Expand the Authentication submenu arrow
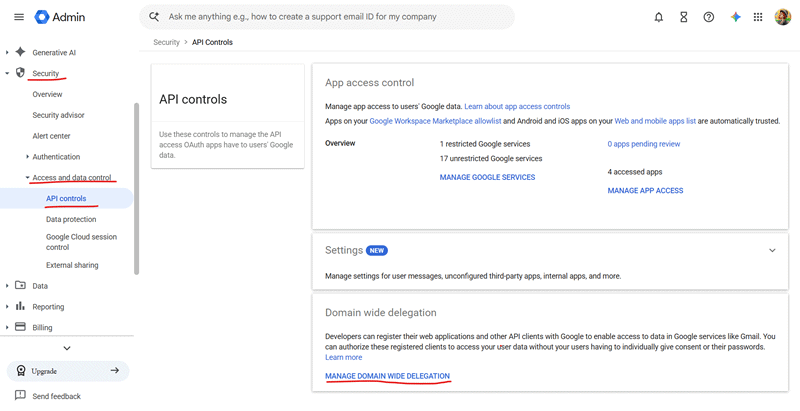This screenshot has height=411, width=800. (28, 157)
